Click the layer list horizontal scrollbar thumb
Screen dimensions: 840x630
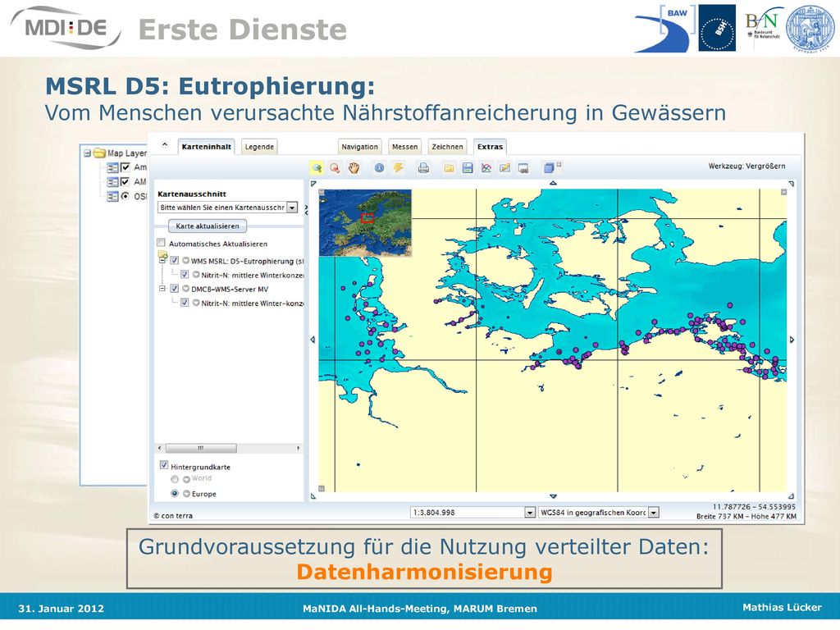pyautogui.click(x=201, y=448)
